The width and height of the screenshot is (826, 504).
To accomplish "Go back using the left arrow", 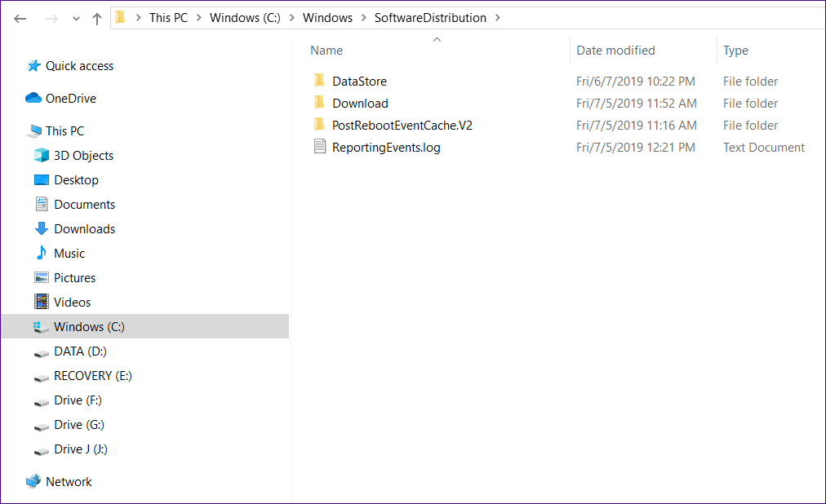I will (x=20, y=19).
